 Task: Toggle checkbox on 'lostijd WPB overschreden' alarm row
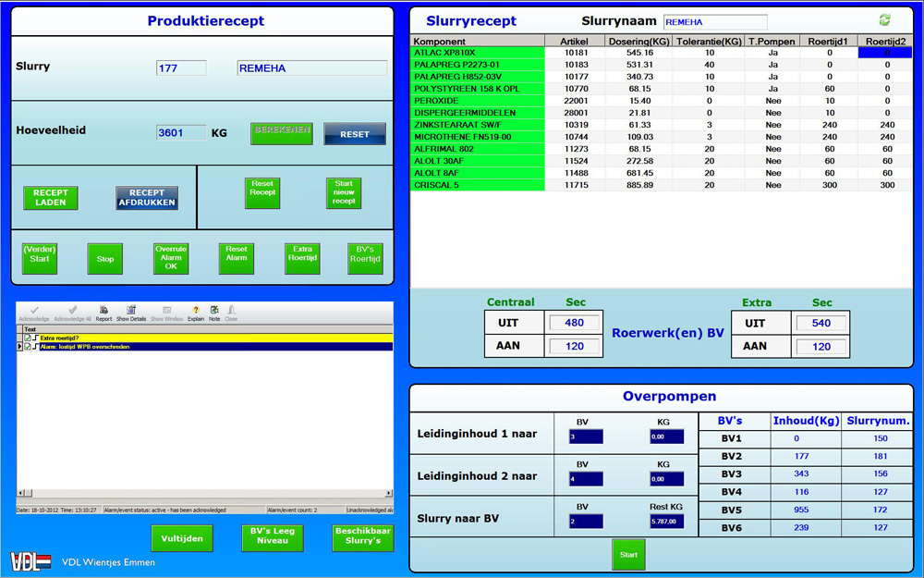29,347
